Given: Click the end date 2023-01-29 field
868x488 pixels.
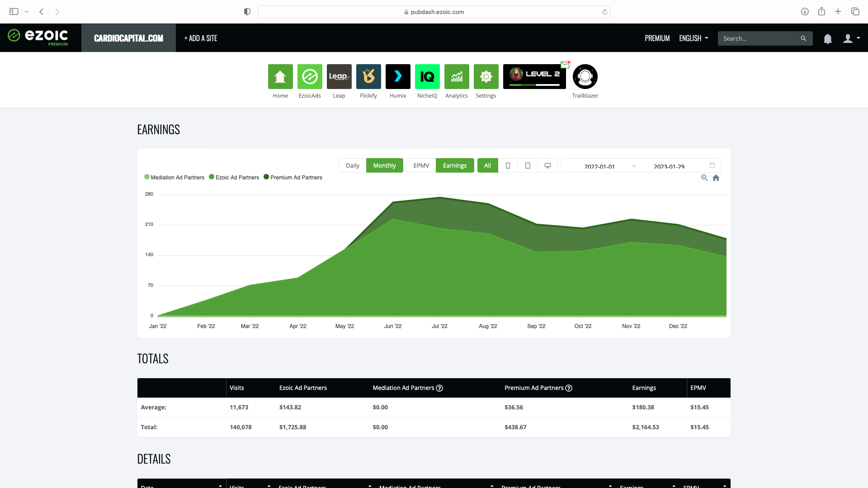Looking at the screenshot, I should coord(669,166).
